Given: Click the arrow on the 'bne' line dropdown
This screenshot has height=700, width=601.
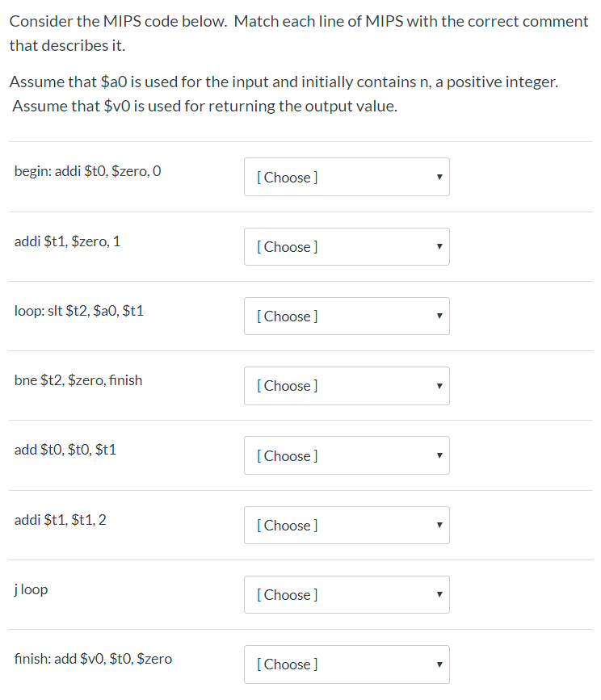Looking at the screenshot, I should pos(439,386).
